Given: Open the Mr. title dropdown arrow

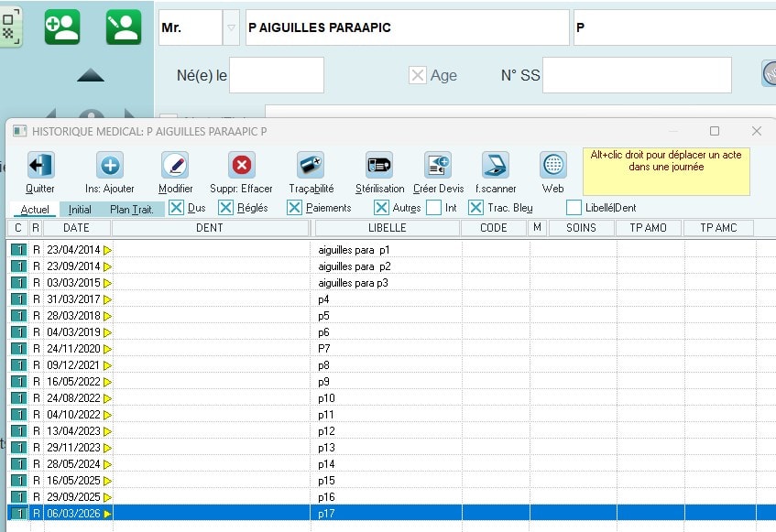Looking at the screenshot, I should click(231, 27).
